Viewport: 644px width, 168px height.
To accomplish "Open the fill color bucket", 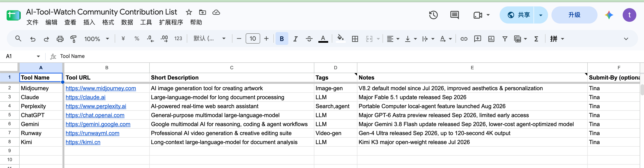I will point(340,39).
